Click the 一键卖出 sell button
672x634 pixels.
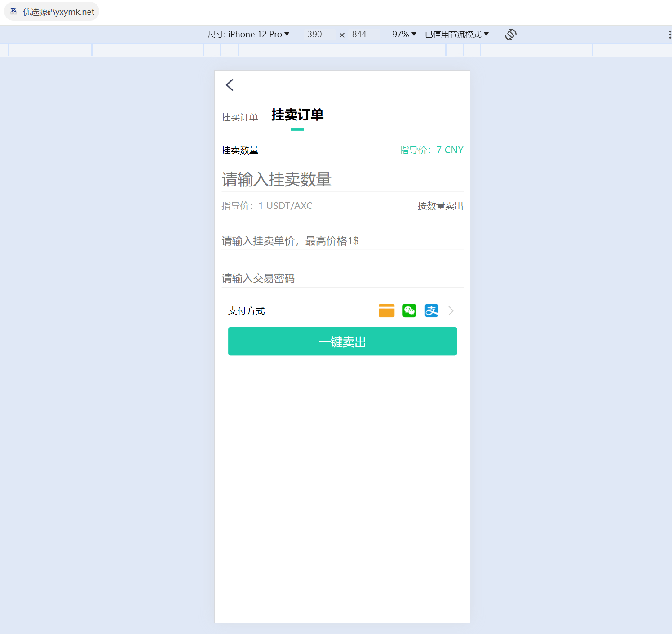coord(342,341)
